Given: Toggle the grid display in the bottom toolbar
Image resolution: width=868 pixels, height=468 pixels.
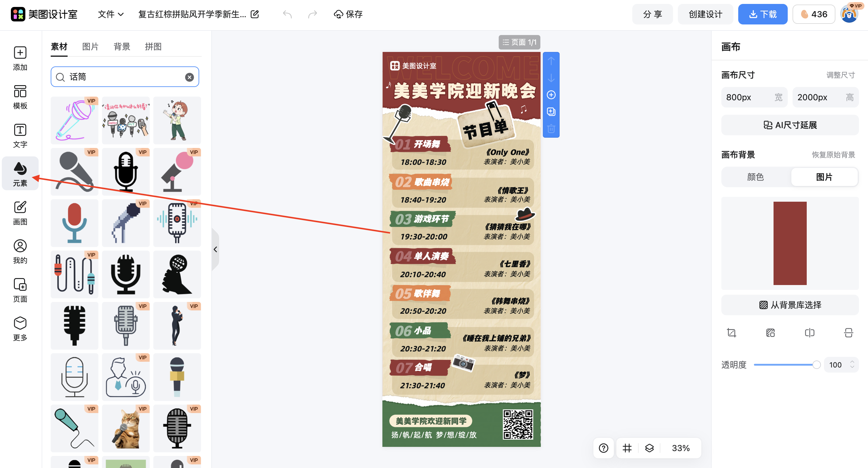Looking at the screenshot, I should tap(627, 448).
